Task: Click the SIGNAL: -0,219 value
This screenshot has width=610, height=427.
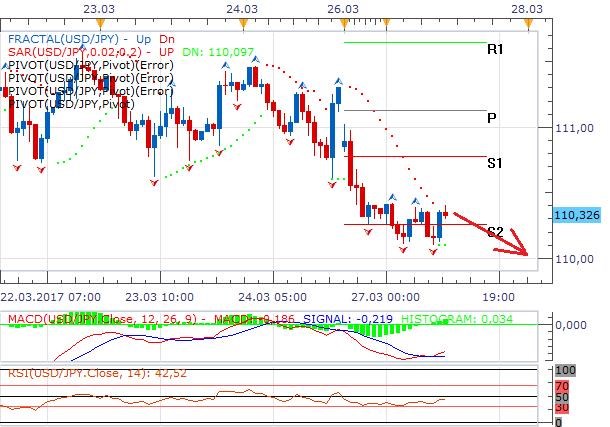Action: (x=348, y=319)
